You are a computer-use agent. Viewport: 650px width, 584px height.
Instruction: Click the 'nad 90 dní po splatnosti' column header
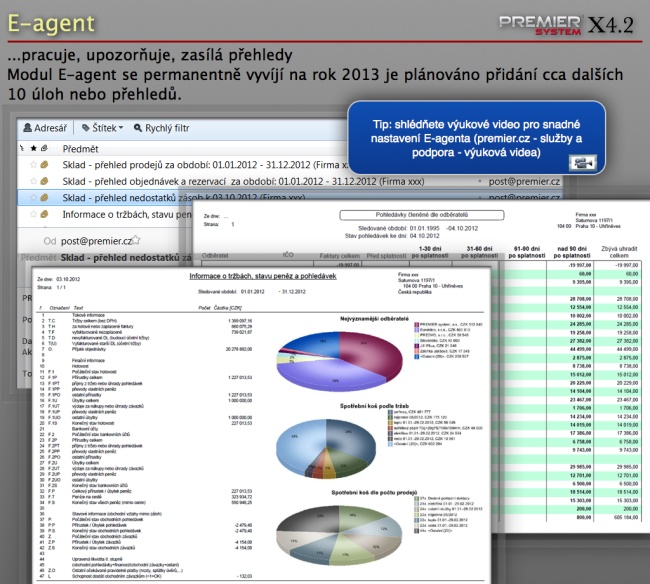pos(572,252)
